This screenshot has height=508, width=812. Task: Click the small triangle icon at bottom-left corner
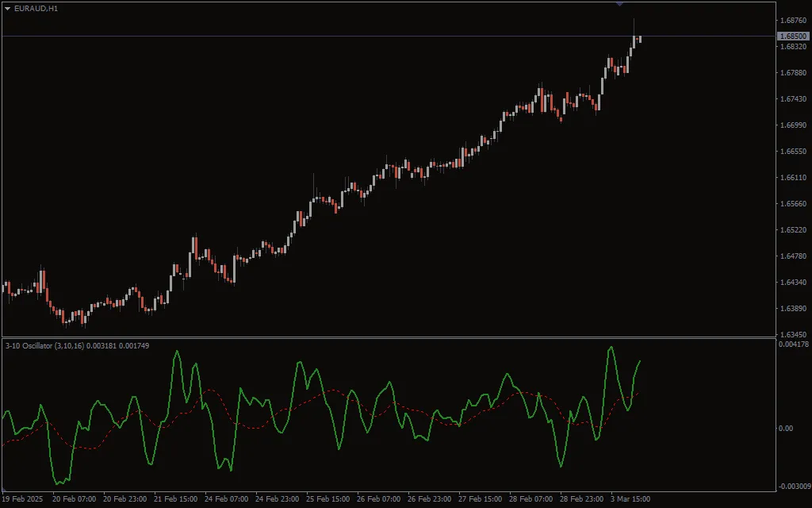pyautogui.click(x=5, y=490)
